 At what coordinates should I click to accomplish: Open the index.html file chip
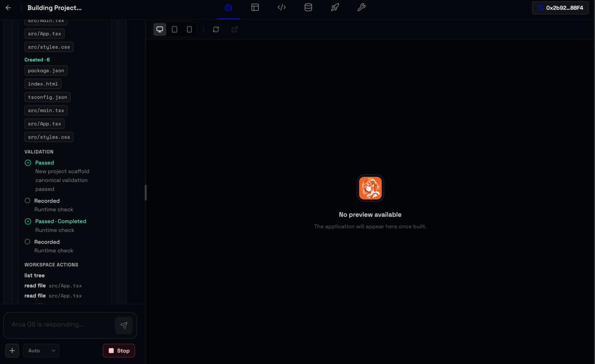43,84
